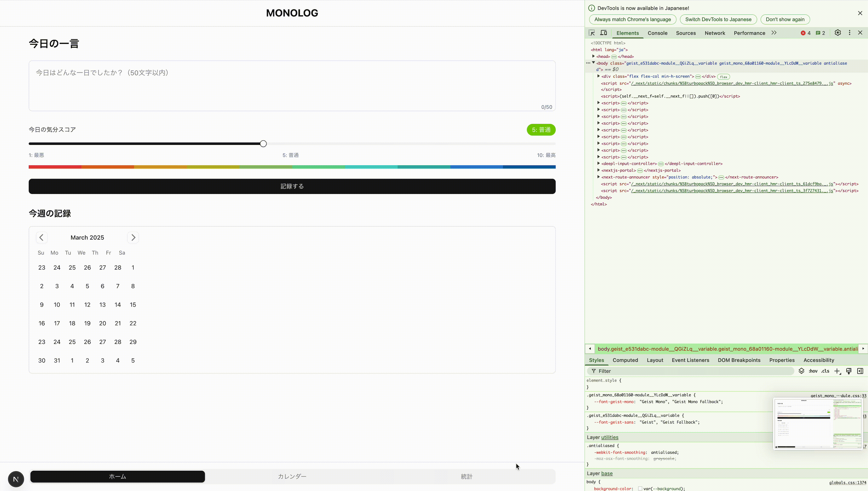Show more DevTools tabs chevron

coord(774,33)
